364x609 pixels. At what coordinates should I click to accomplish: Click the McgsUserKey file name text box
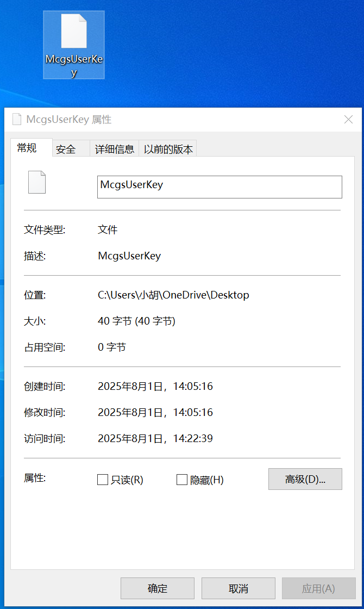(x=219, y=187)
